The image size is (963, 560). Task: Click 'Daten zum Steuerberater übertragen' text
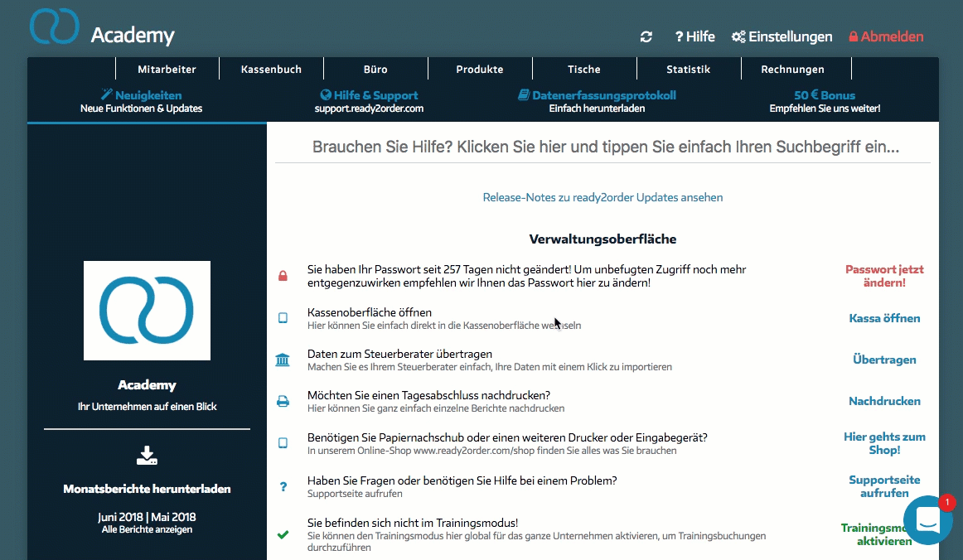(x=399, y=354)
